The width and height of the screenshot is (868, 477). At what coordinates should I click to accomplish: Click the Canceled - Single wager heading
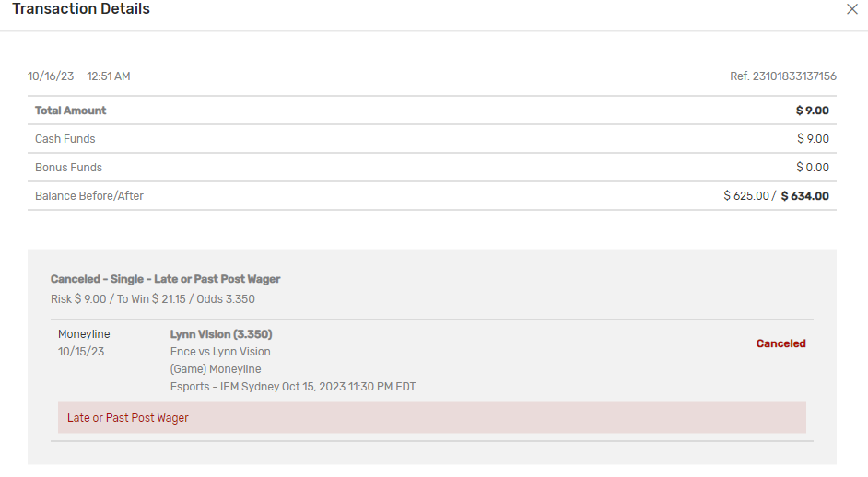point(166,279)
